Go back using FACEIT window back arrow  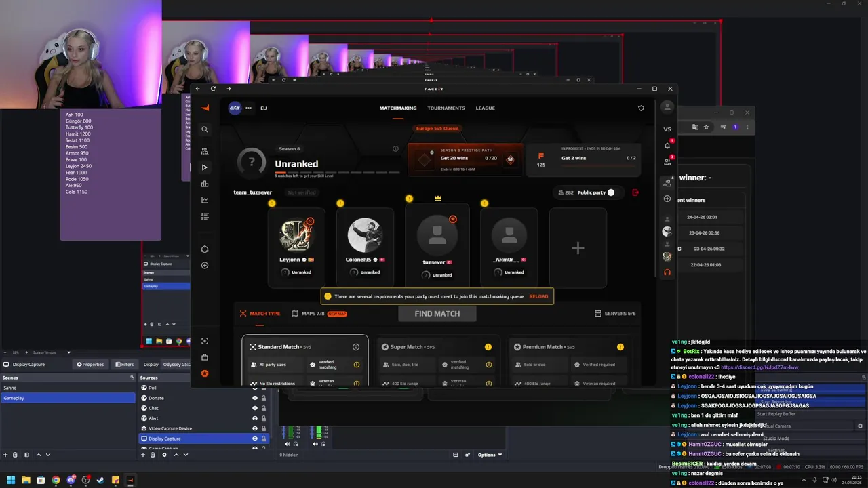pos(198,89)
